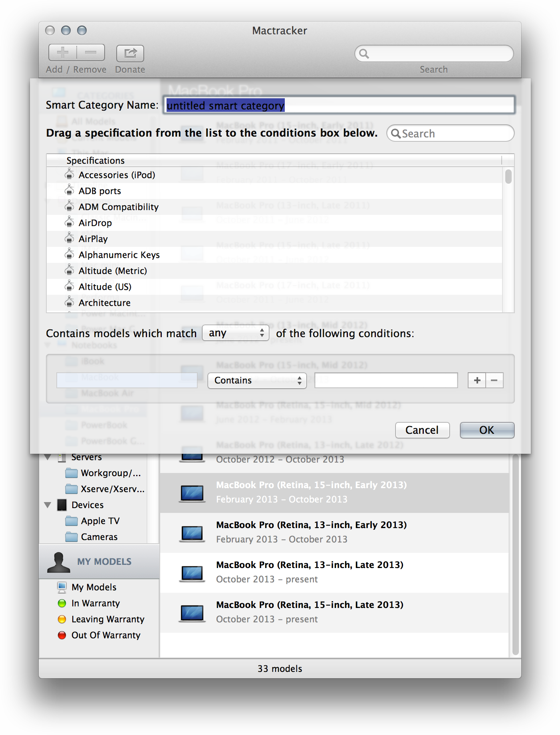
Task: Select the Accessories (iPod) specification icon
Action: [70, 175]
